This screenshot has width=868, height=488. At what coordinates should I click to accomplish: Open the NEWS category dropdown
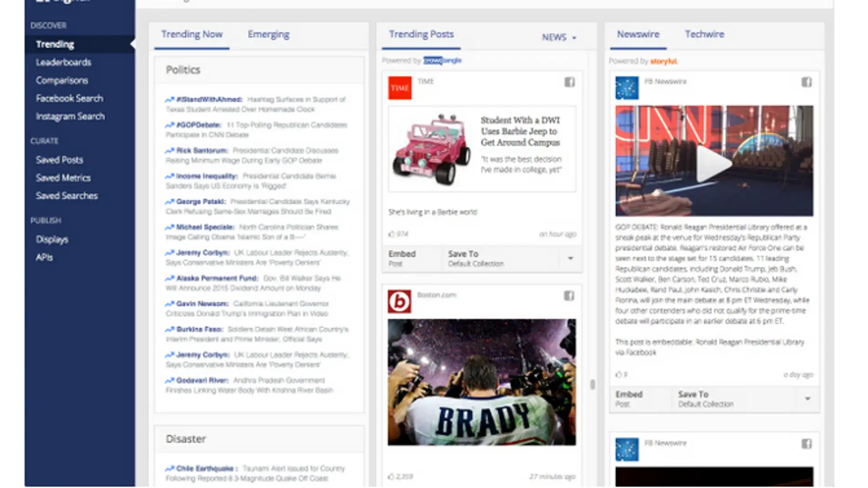559,37
